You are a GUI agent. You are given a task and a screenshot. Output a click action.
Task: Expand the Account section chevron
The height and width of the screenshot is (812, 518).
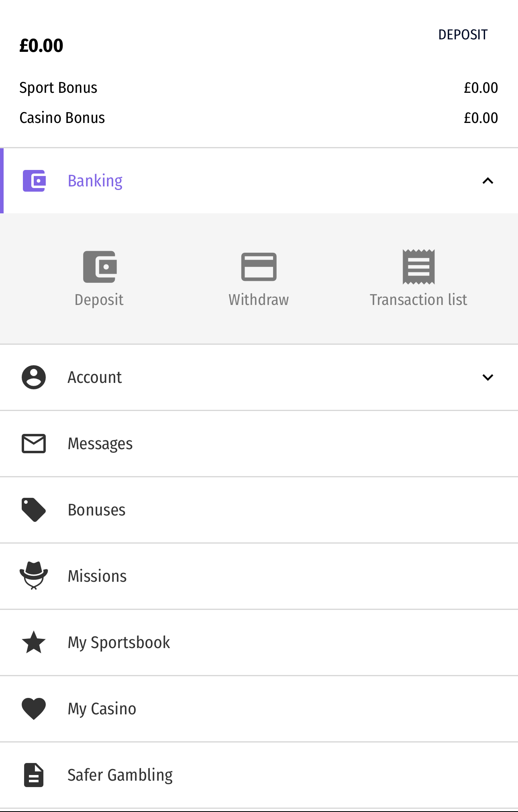pyautogui.click(x=487, y=377)
